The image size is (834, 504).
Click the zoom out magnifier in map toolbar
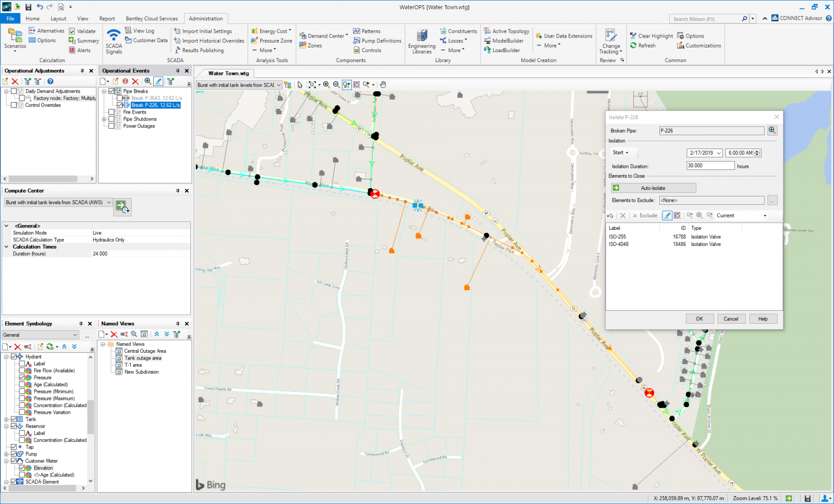[336, 84]
